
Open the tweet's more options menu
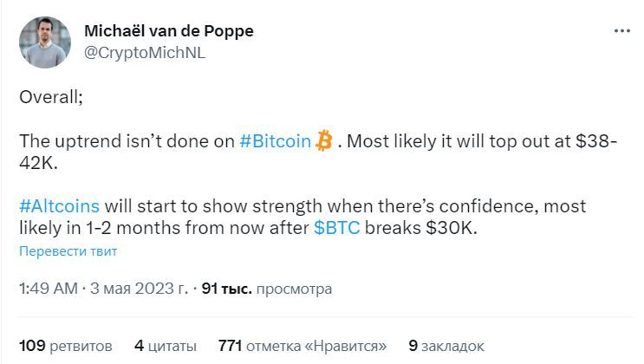point(621,30)
